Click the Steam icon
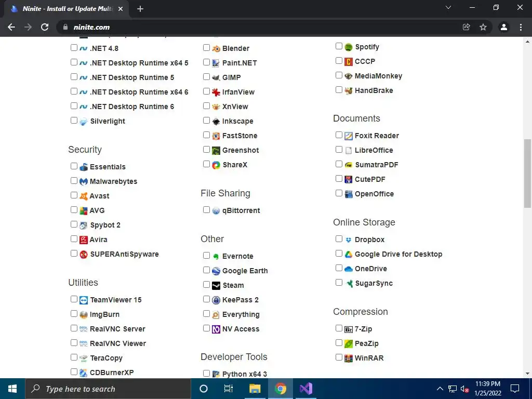Image resolution: width=532 pixels, height=399 pixels. click(216, 286)
